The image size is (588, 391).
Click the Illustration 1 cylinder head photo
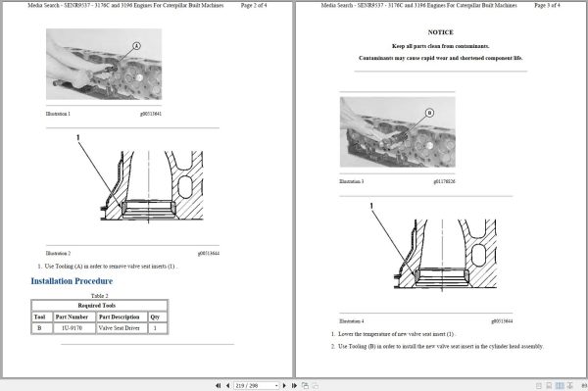point(104,64)
